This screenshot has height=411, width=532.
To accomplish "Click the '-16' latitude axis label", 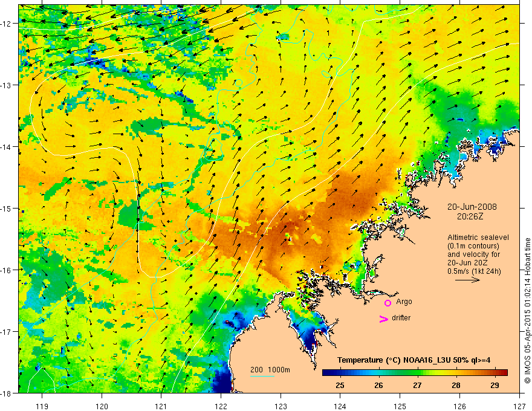I will 7,270.
